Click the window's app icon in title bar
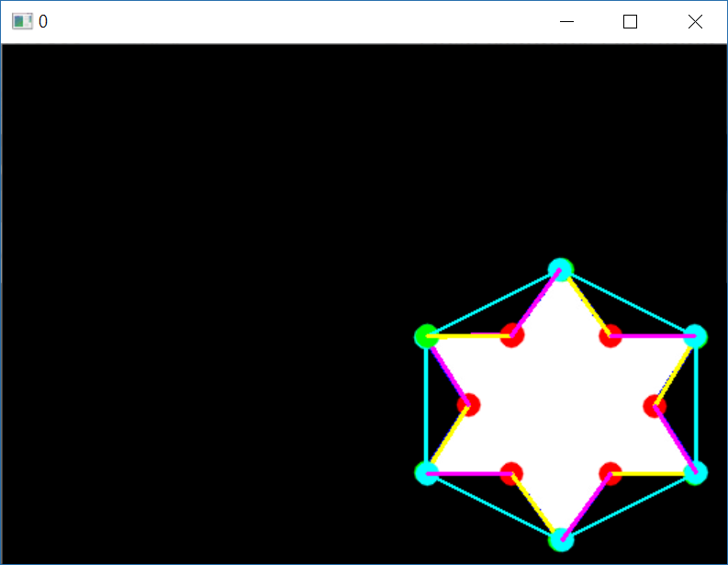Screen dimensions: 728x565 tap(22, 21)
